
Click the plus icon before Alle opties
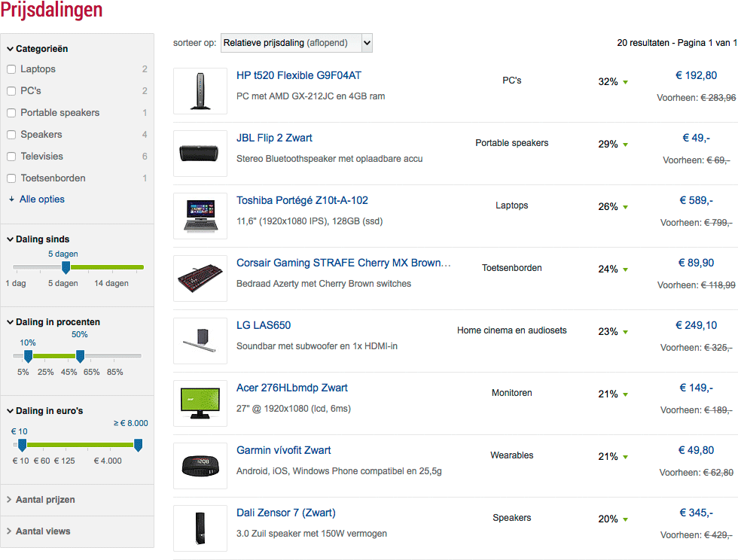pyautogui.click(x=12, y=199)
